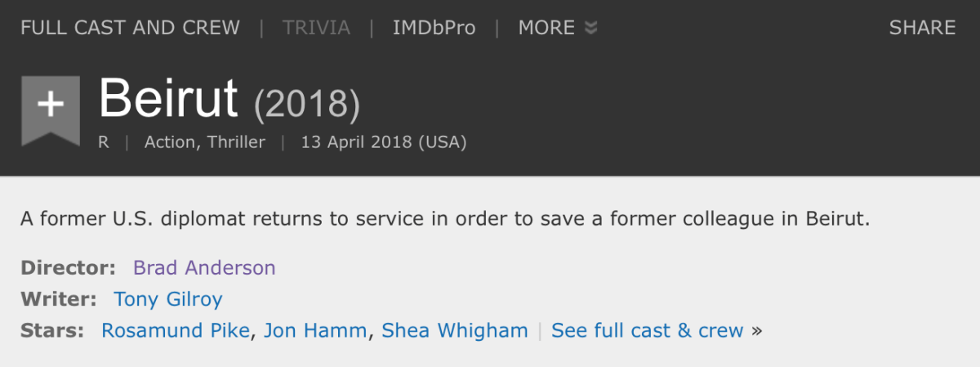Open the IMDbPro link in header
The height and width of the screenshot is (367, 980).
434,28
